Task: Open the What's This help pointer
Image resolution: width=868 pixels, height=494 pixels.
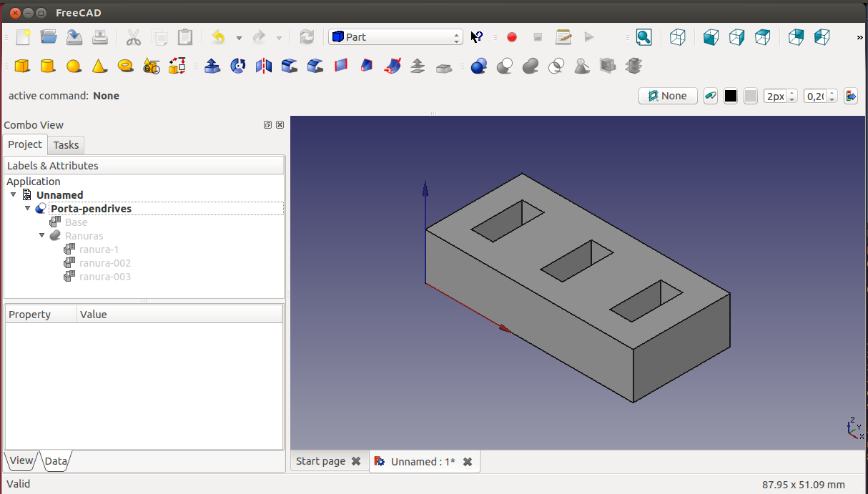Action: (x=477, y=37)
